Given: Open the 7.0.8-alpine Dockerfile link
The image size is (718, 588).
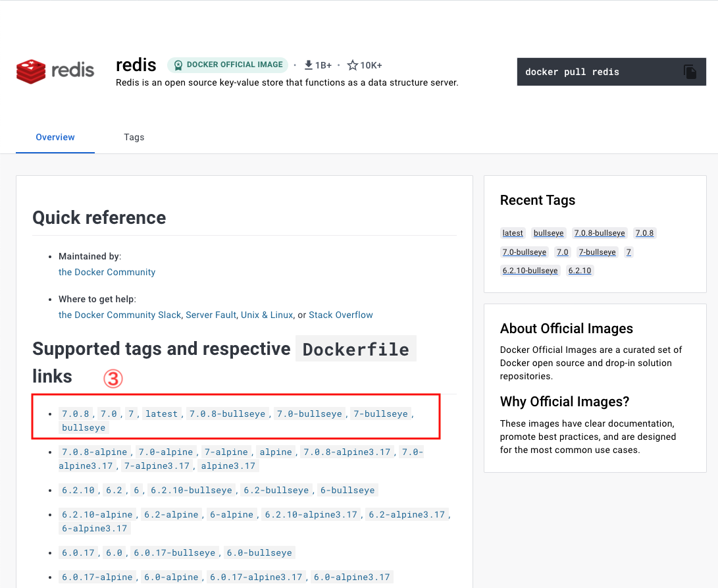Looking at the screenshot, I should 94,452.
